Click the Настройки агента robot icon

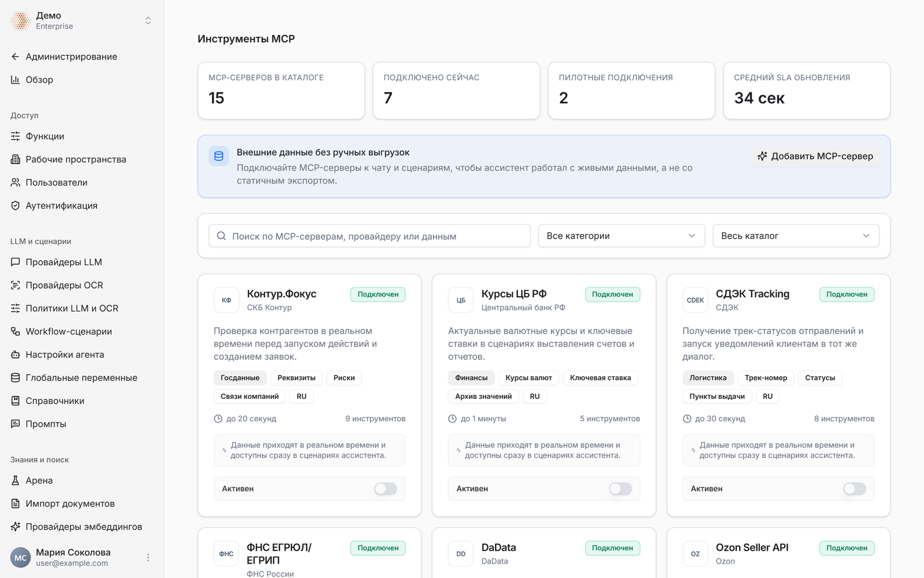(x=16, y=355)
